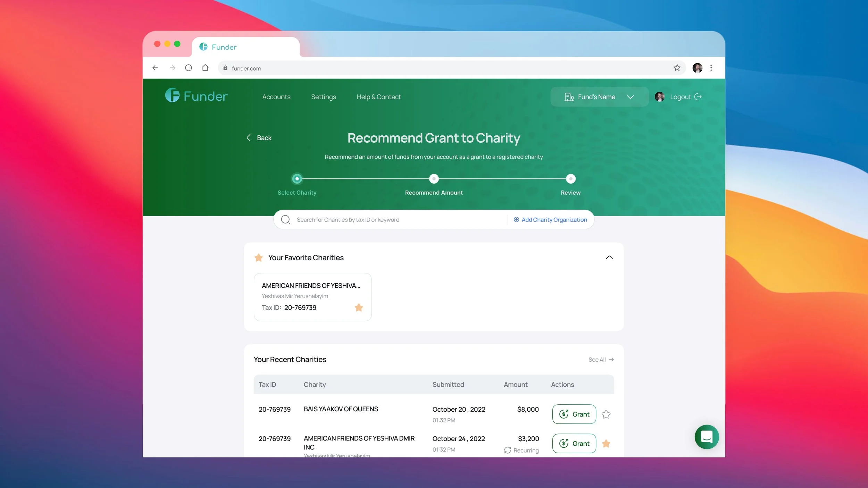Unfavorite the $3,200 recurring charity row
The image size is (868, 488).
click(x=606, y=444)
